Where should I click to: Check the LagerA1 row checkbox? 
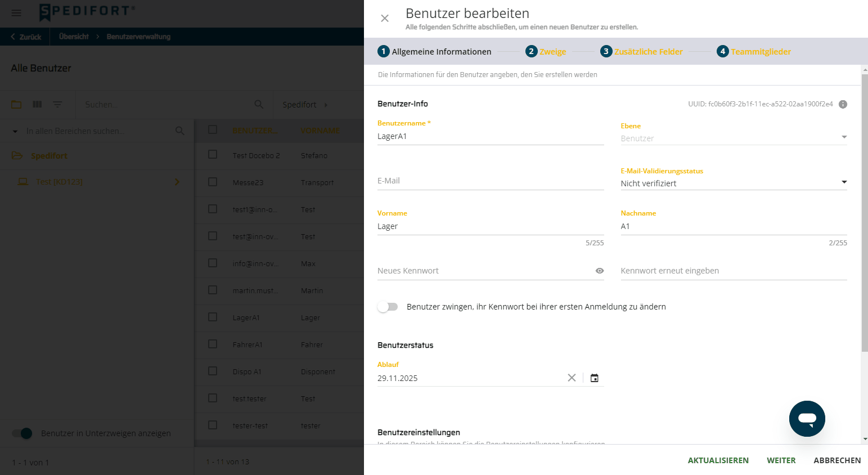click(x=213, y=317)
